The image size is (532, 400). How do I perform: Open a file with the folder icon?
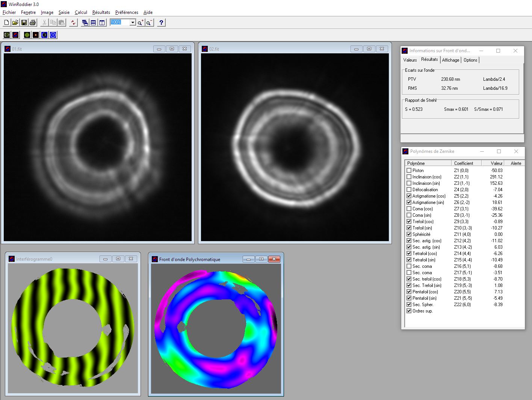click(15, 23)
